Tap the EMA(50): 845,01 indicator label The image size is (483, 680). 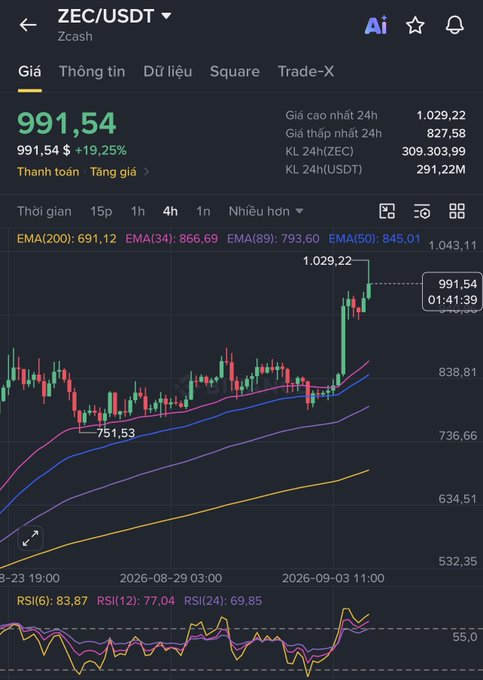[x=375, y=239]
